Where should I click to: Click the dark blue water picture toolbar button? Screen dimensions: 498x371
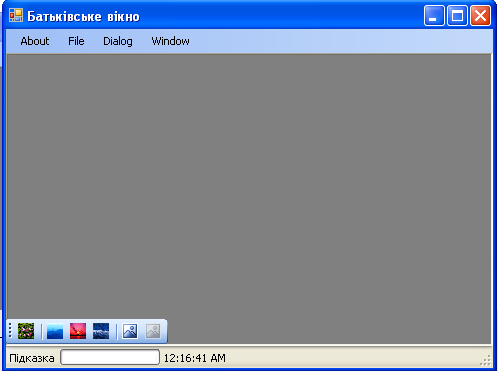[101, 331]
